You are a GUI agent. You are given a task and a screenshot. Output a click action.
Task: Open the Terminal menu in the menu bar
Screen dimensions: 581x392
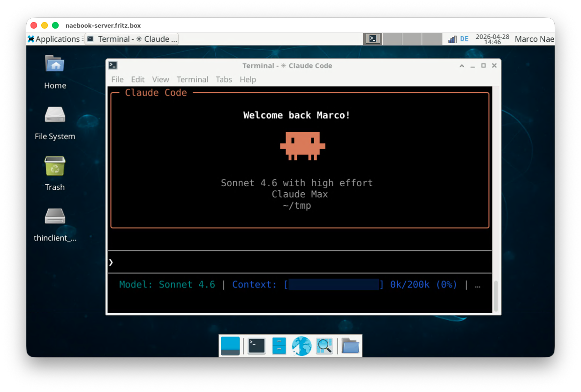(x=192, y=79)
